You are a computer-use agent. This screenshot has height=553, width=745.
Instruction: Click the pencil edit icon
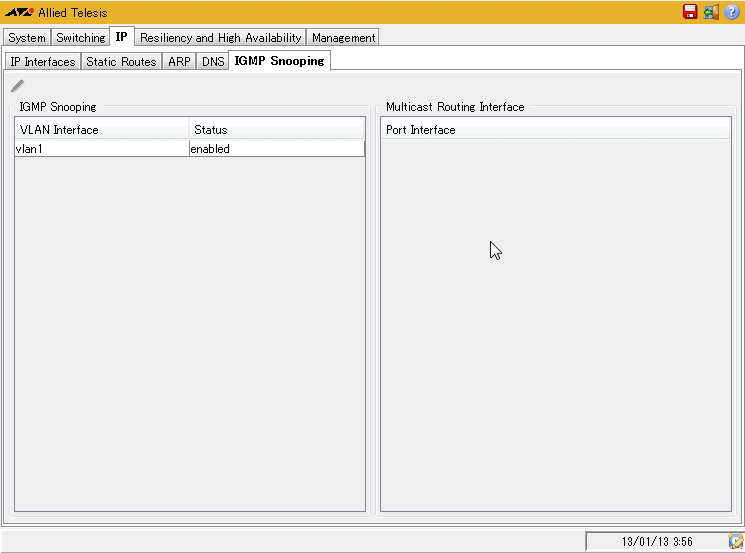point(17,86)
